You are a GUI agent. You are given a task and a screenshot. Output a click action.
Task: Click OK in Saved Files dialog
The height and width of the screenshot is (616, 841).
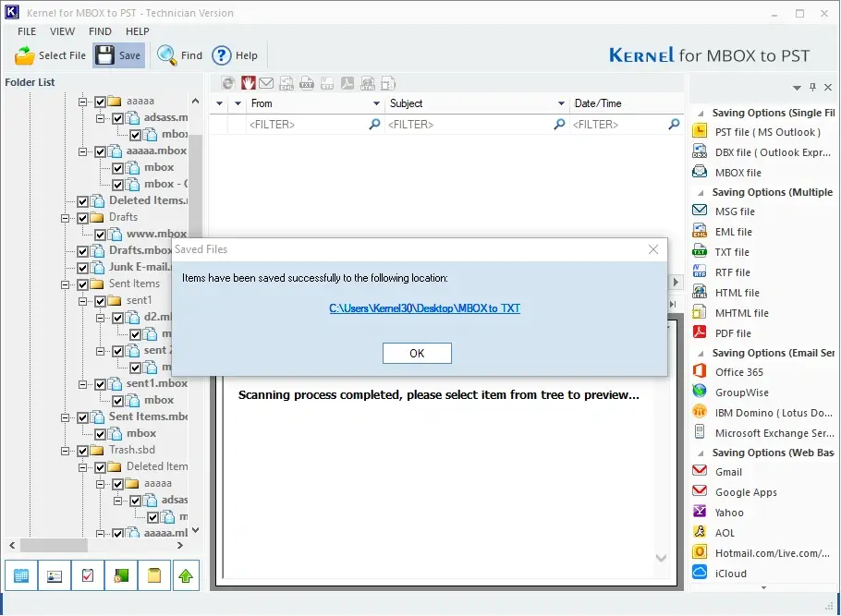[417, 354]
